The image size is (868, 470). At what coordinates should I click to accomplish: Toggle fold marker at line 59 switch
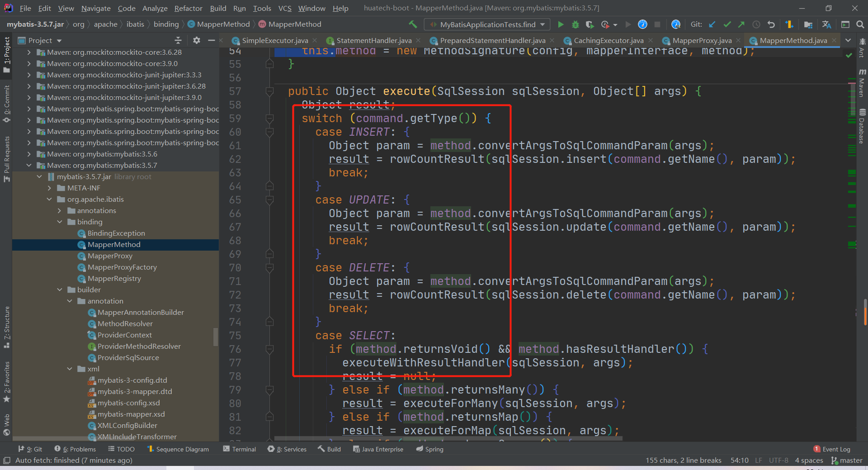(x=270, y=119)
